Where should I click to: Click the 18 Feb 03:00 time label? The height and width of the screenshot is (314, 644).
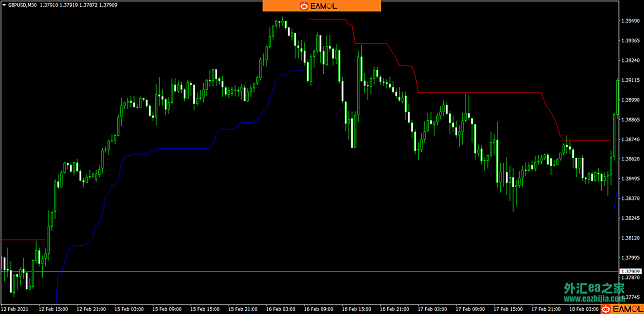[584, 309]
